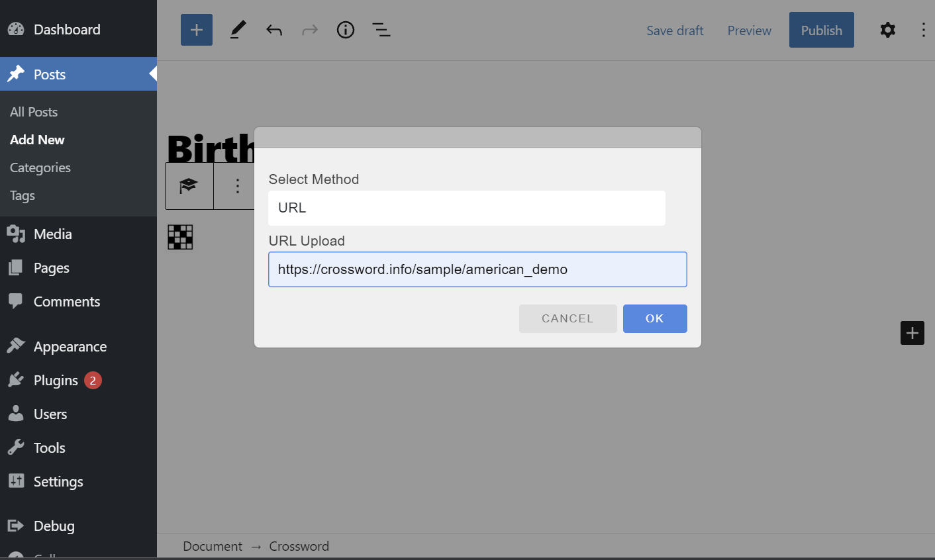Open Pages menu label
This screenshot has width=935, height=560.
[52, 267]
